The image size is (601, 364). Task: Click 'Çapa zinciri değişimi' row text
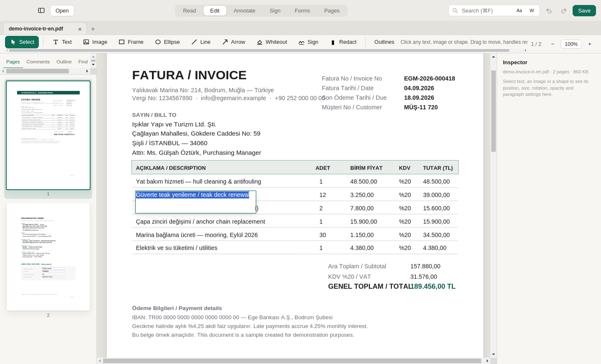coord(200,221)
